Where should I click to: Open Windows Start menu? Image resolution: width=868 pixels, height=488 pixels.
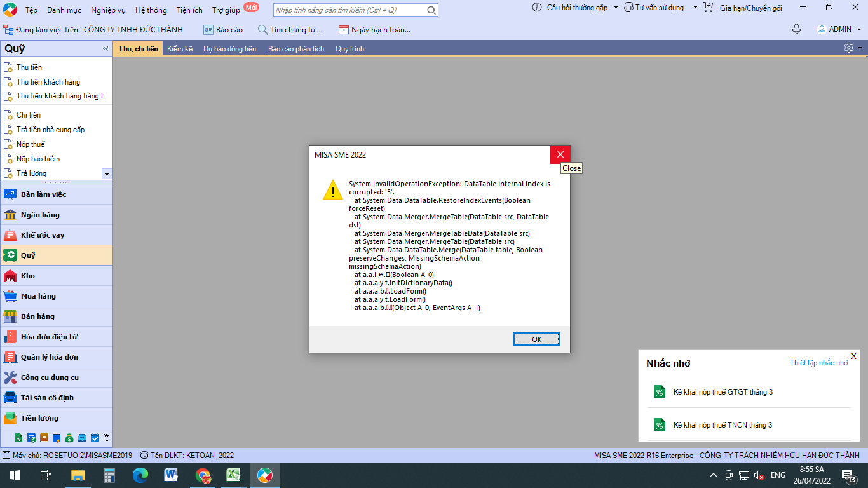(x=15, y=475)
